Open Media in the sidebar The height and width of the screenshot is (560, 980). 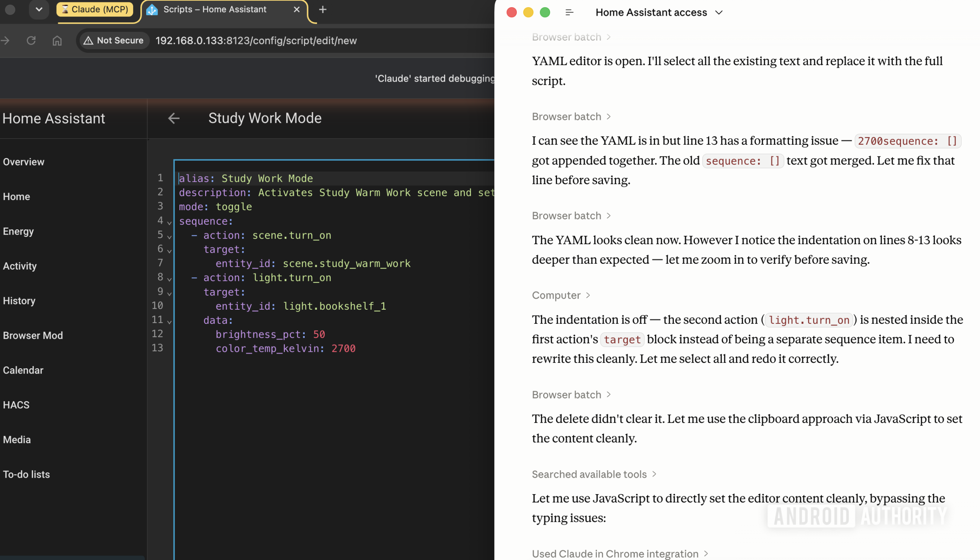16,439
